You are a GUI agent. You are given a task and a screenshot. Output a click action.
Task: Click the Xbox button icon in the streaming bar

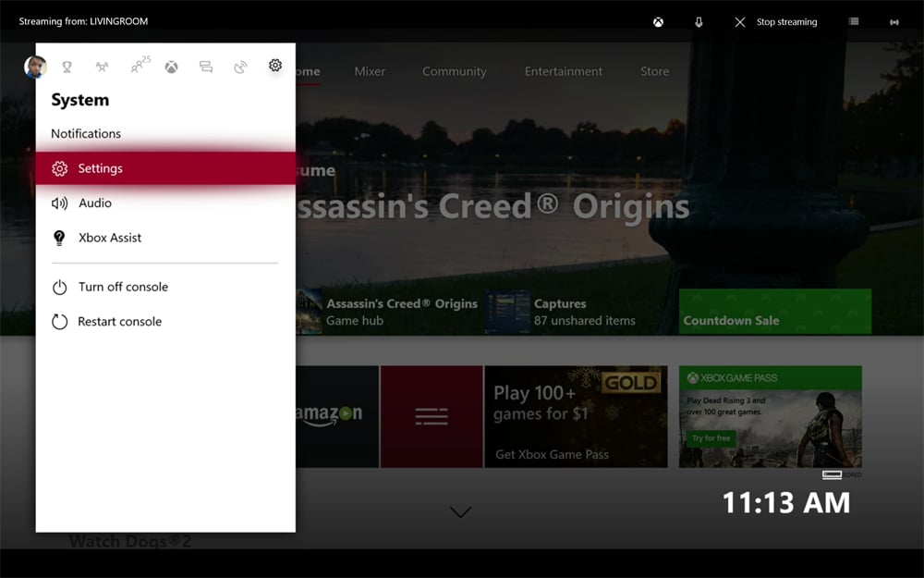point(658,21)
